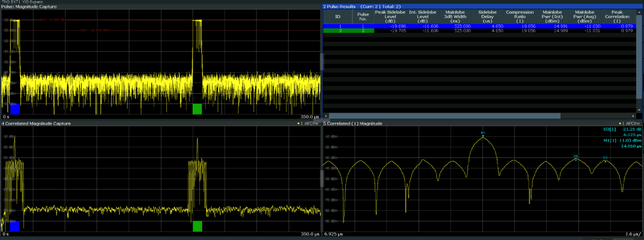The width and height of the screenshot is (644, 240).
Task: Click green pulse marker in Correlated Magnitude Capture
Action: click(197, 226)
